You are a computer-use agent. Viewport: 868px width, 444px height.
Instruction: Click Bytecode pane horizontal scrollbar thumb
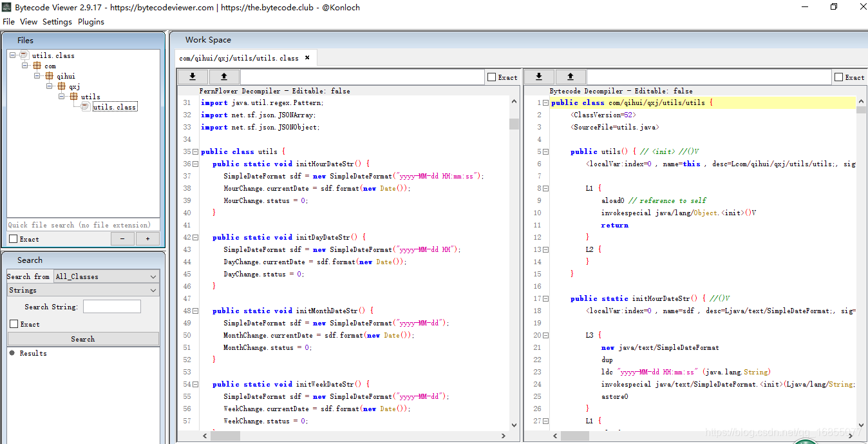[x=575, y=436]
